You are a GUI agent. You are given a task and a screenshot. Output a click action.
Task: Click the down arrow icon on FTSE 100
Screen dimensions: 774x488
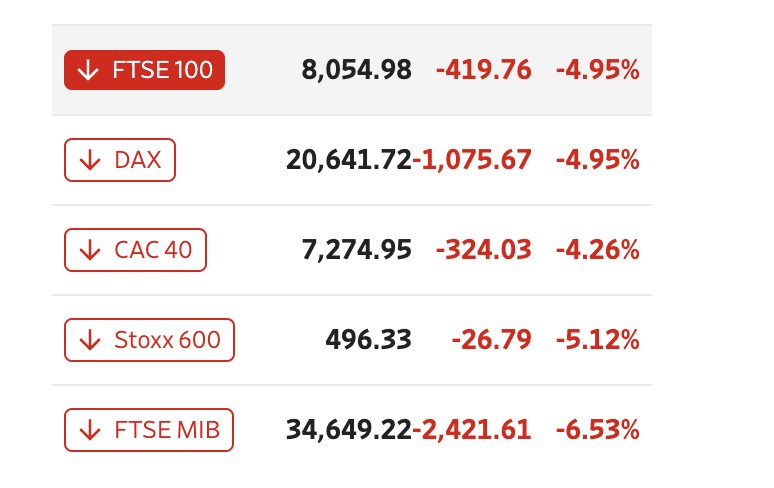point(89,70)
